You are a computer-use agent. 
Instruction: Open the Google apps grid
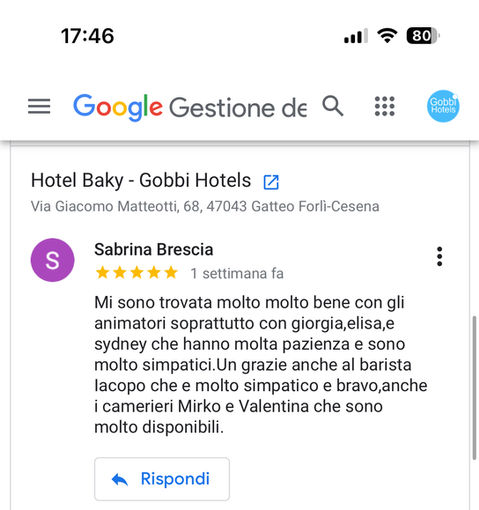pos(384,106)
